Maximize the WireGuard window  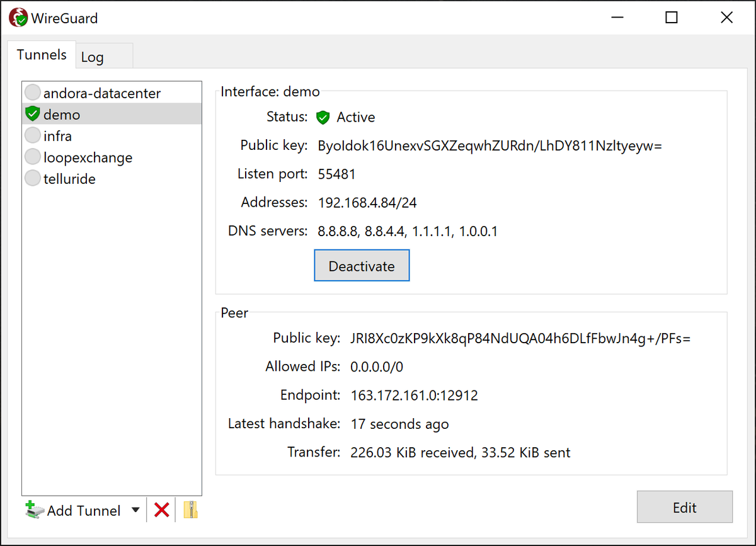[672, 18]
